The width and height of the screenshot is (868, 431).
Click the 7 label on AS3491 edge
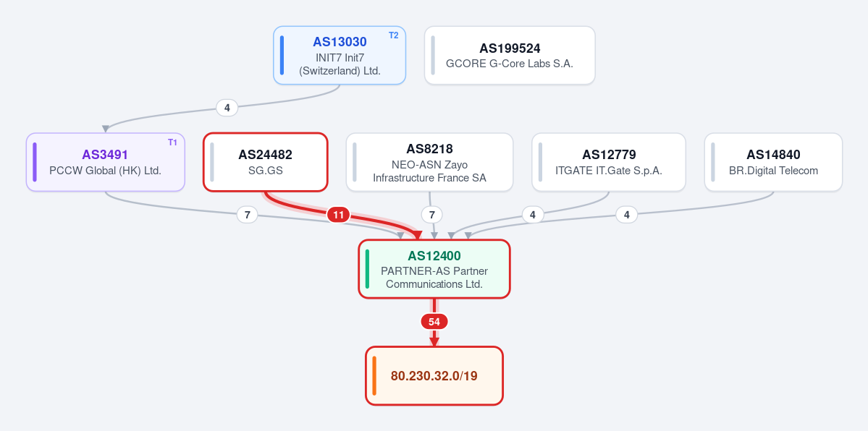[248, 215]
